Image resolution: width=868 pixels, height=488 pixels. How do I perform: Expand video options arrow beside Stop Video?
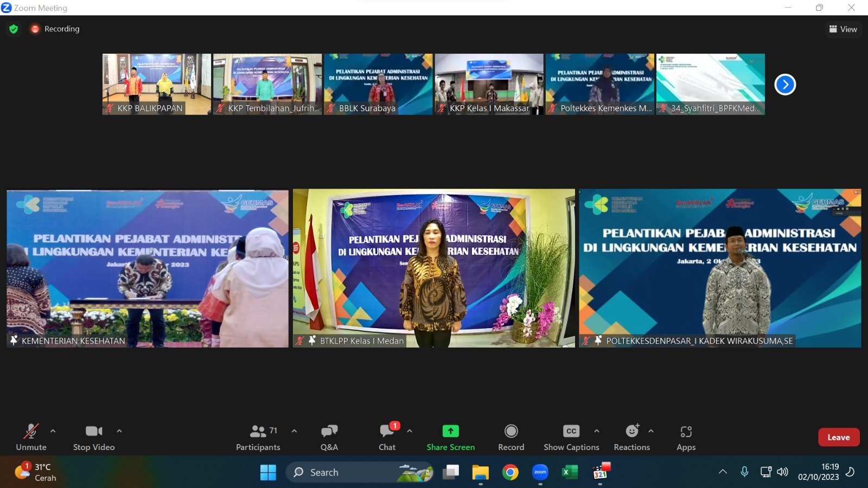(119, 431)
